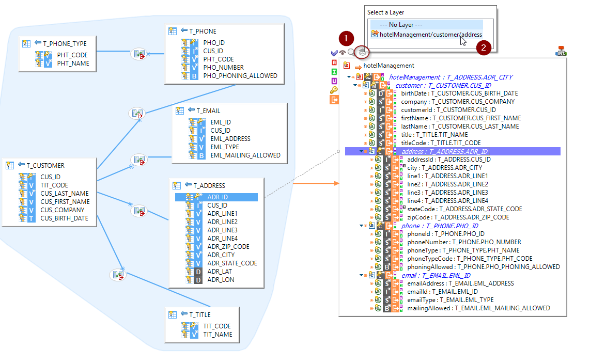
Task: Select PHO_PHONING_ALLOWED column in T_PHONE
Action: pos(240,75)
